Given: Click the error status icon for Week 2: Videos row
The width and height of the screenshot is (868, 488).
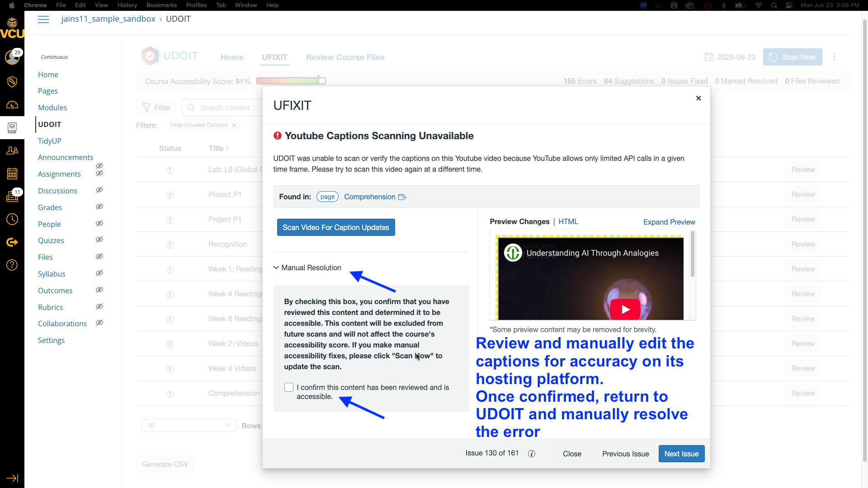Looking at the screenshot, I should [x=170, y=344].
